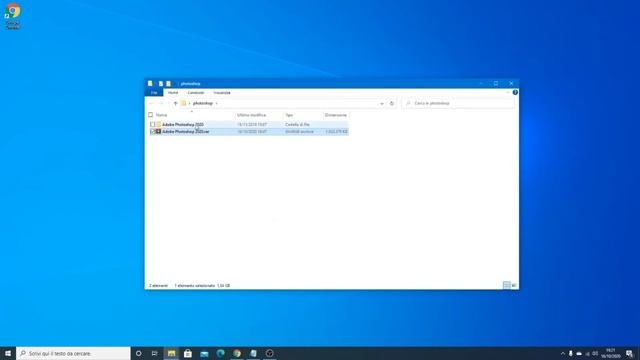This screenshot has height=360, width=640.
Task: Click the folder icon of Adobe Photoshop 2020
Action: 159,124
